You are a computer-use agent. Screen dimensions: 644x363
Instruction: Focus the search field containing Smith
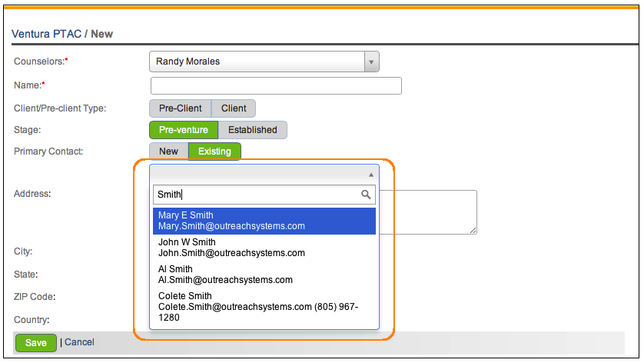tap(257, 195)
